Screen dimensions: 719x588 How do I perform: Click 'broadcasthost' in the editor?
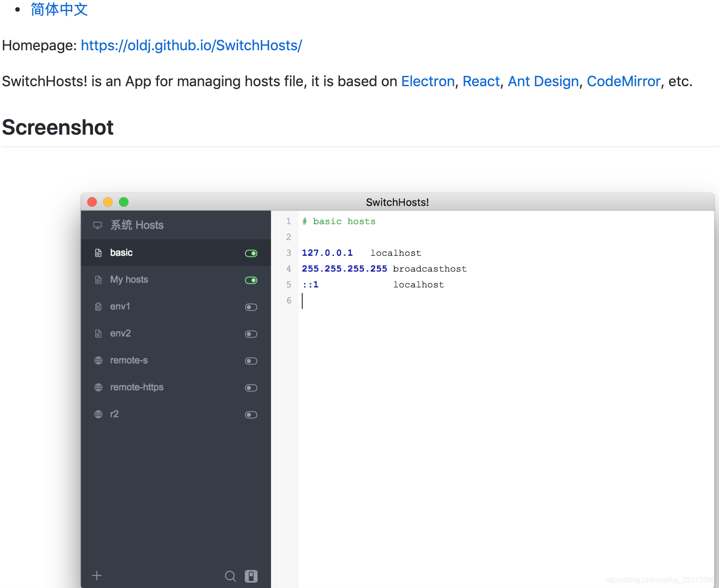pyautogui.click(x=430, y=268)
